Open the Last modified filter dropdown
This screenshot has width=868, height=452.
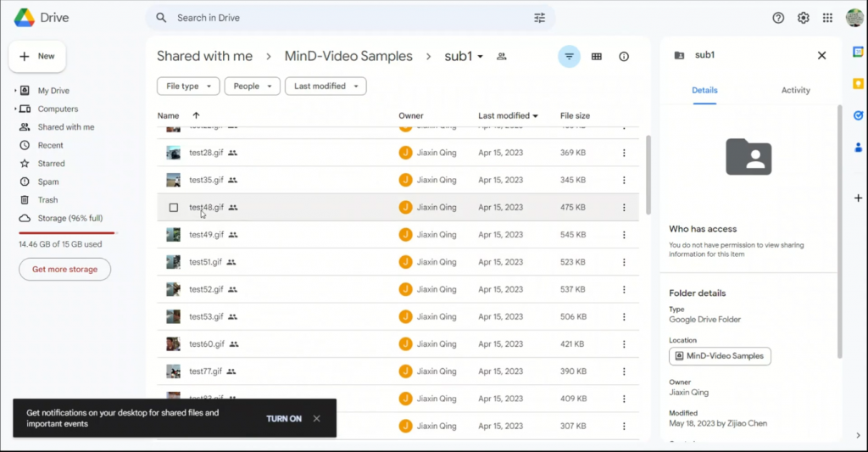(x=325, y=86)
